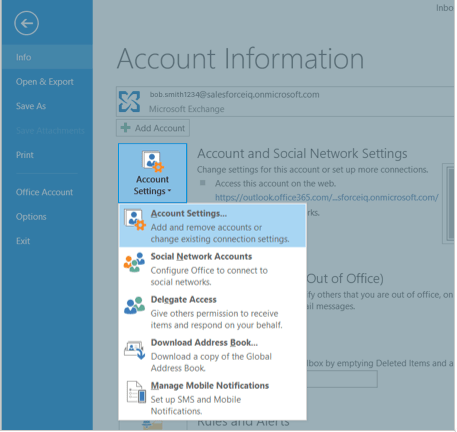Click the Account and Social Network Settings heading
457x432 pixels.
coord(302,153)
